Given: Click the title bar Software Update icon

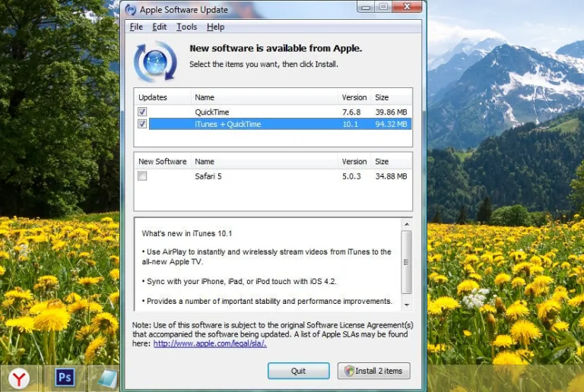Looking at the screenshot, I should click(130, 9).
